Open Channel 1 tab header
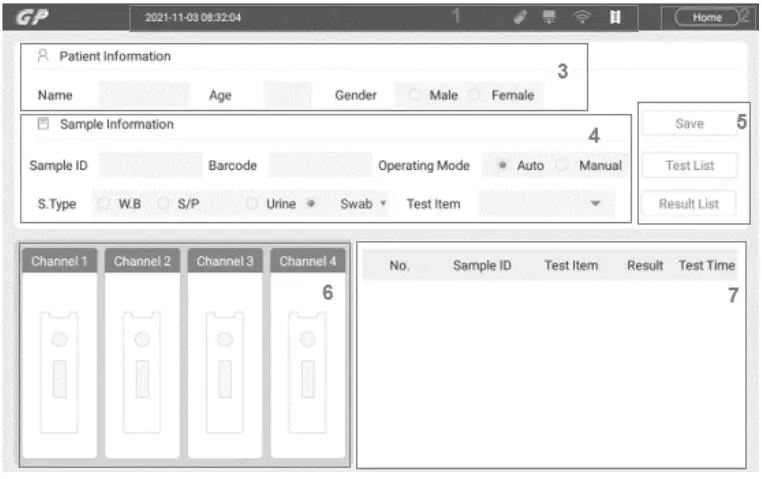The height and width of the screenshot is (479, 762). (x=59, y=261)
